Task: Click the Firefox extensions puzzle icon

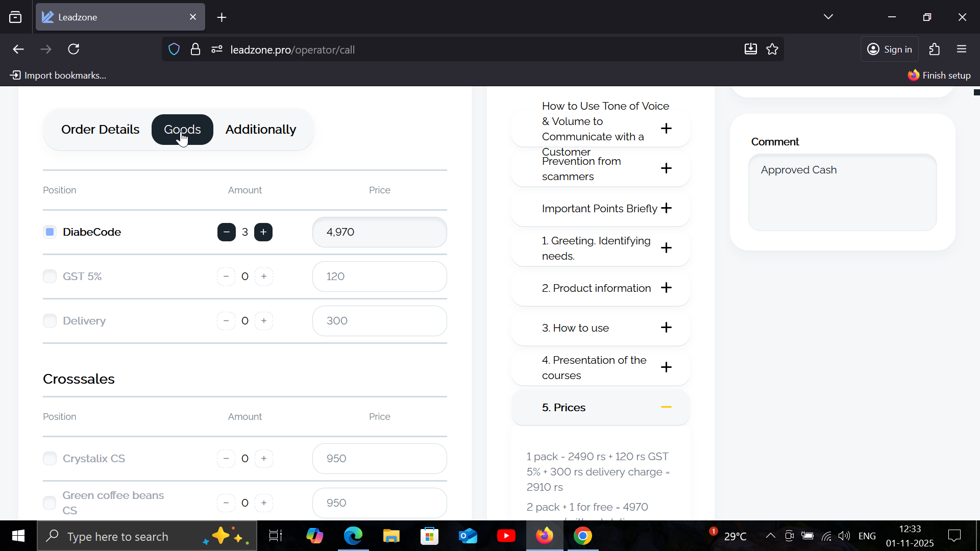Action: (935, 49)
